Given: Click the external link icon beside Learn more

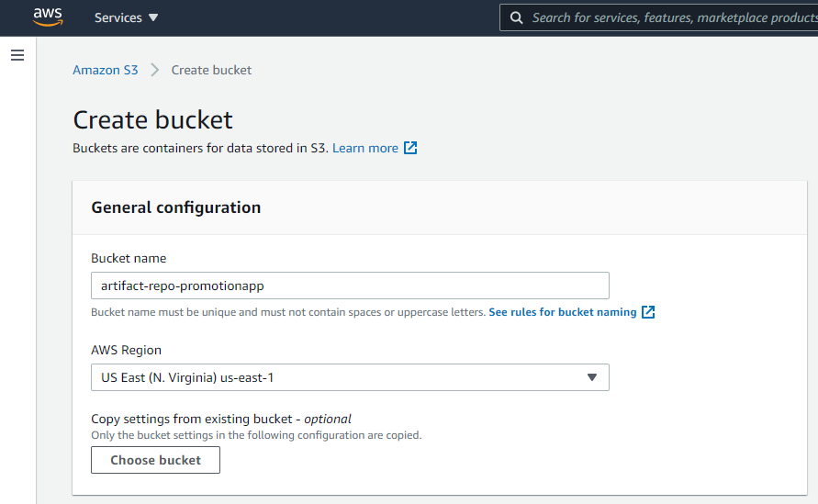Looking at the screenshot, I should [410, 148].
